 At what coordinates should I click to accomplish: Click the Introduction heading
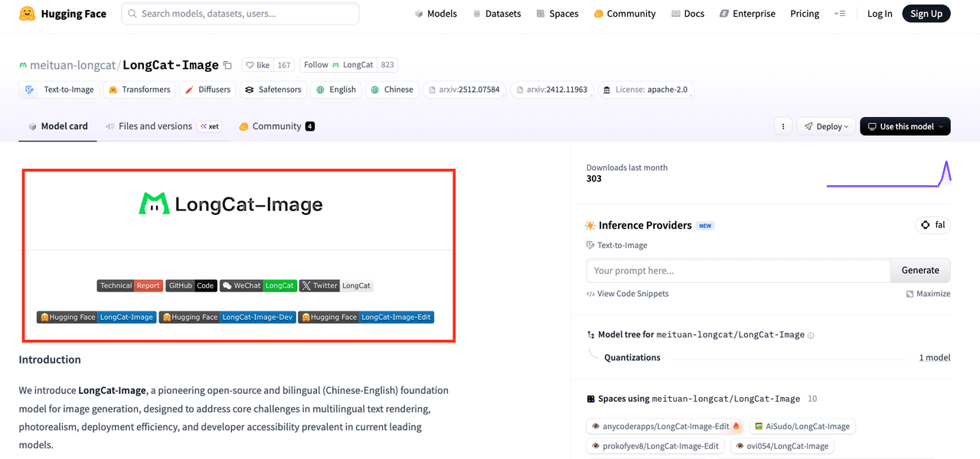(x=50, y=360)
